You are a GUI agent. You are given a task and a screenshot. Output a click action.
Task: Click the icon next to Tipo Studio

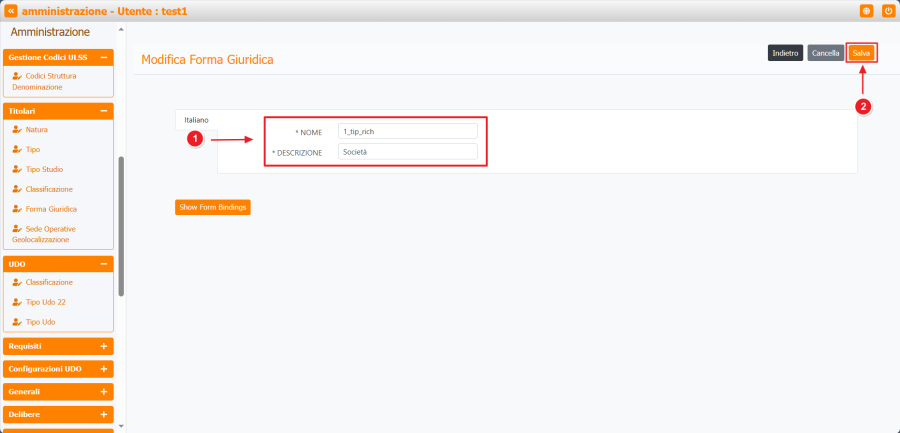pyautogui.click(x=17, y=169)
